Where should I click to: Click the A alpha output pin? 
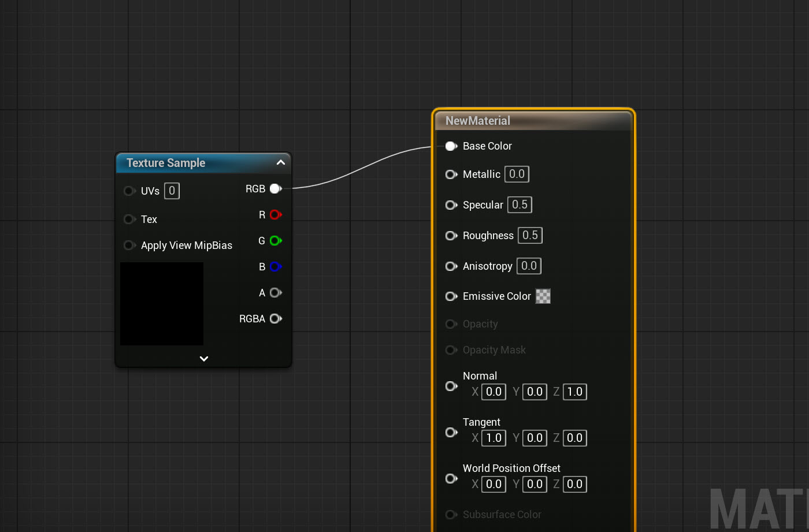(x=276, y=292)
